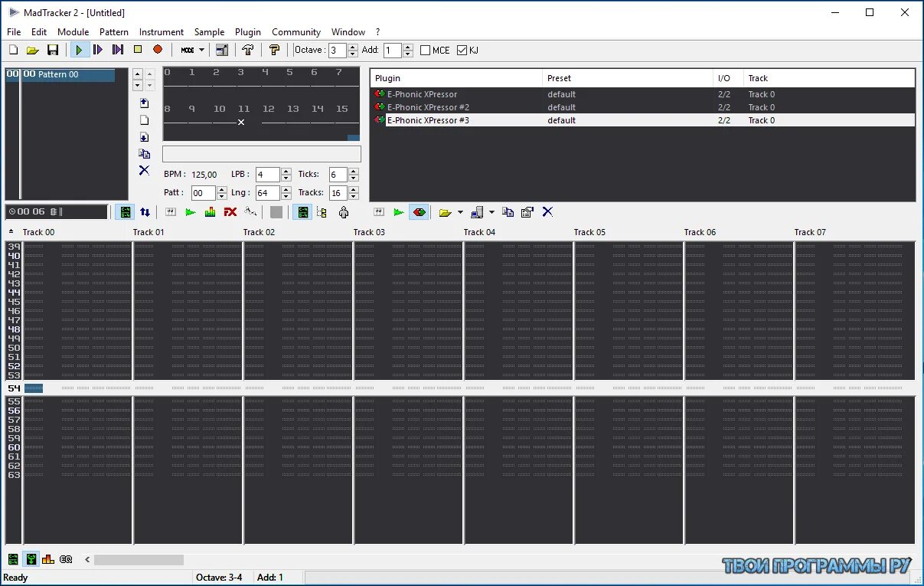This screenshot has width=924, height=586.
Task: Select the Record icon on the toolbar
Action: [x=158, y=49]
